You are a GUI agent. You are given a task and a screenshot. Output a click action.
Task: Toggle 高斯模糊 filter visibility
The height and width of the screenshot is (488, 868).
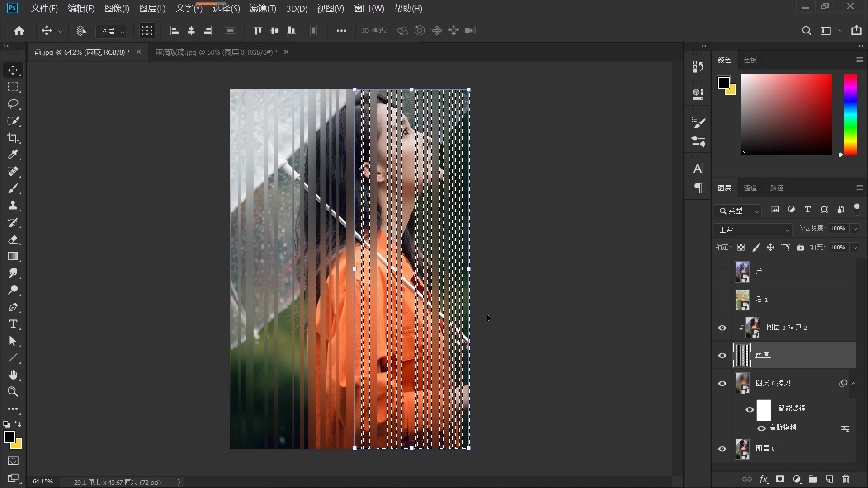pyautogui.click(x=761, y=428)
